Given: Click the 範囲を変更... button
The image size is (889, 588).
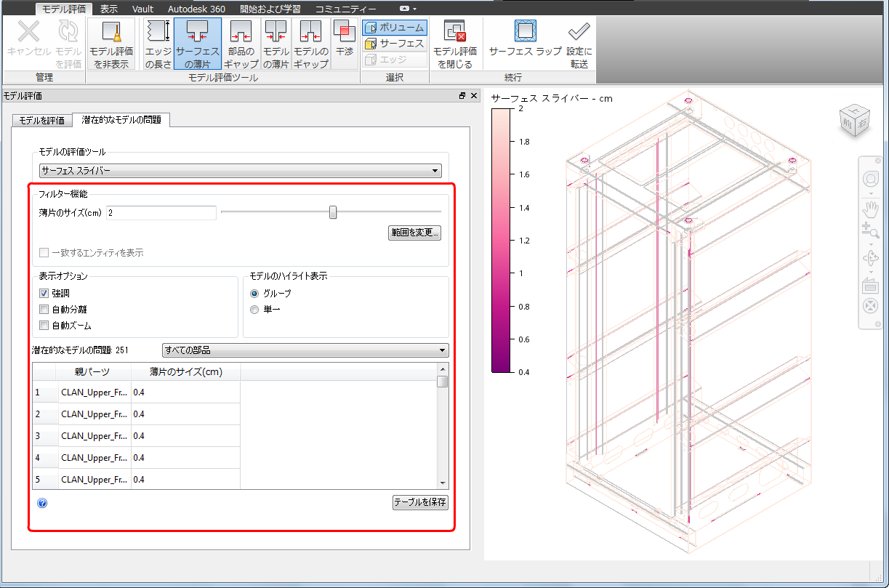Looking at the screenshot, I should 415,233.
